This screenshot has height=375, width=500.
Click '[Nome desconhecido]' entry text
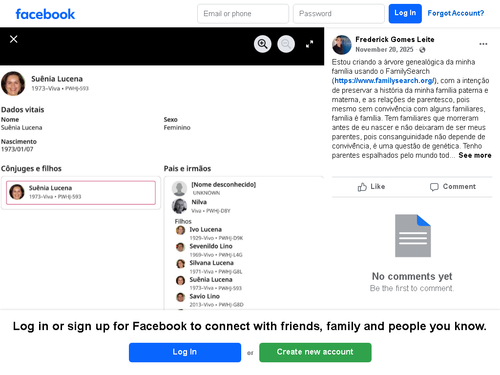224,184
